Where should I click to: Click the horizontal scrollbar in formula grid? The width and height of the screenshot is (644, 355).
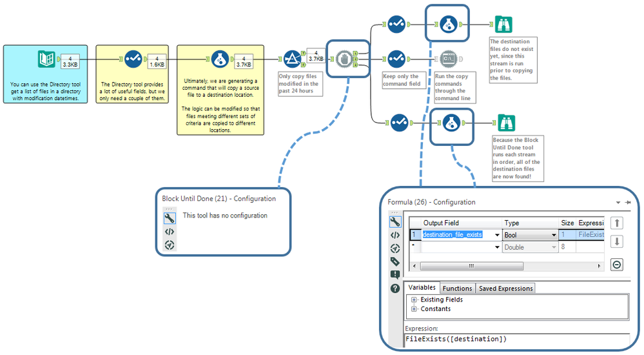[471, 266]
